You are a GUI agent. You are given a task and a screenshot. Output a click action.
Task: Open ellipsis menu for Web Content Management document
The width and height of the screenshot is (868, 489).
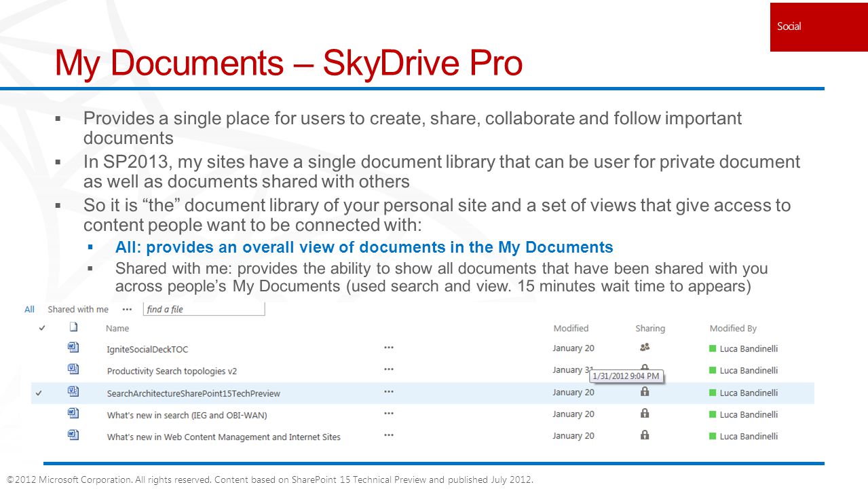coord(389,435)
